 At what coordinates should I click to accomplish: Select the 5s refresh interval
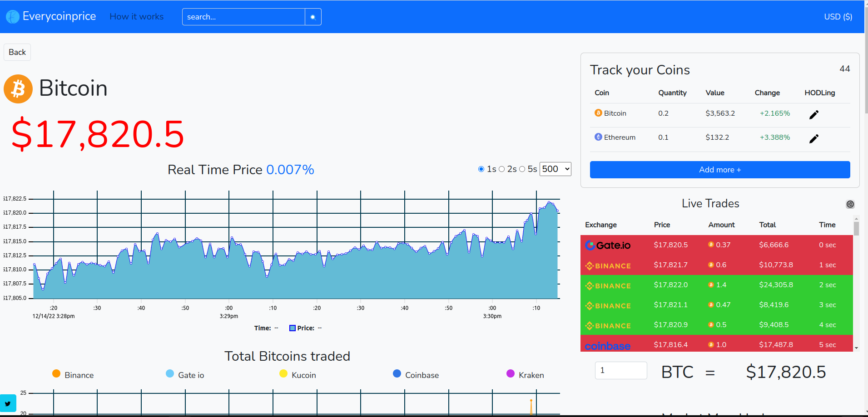(522, 169)
